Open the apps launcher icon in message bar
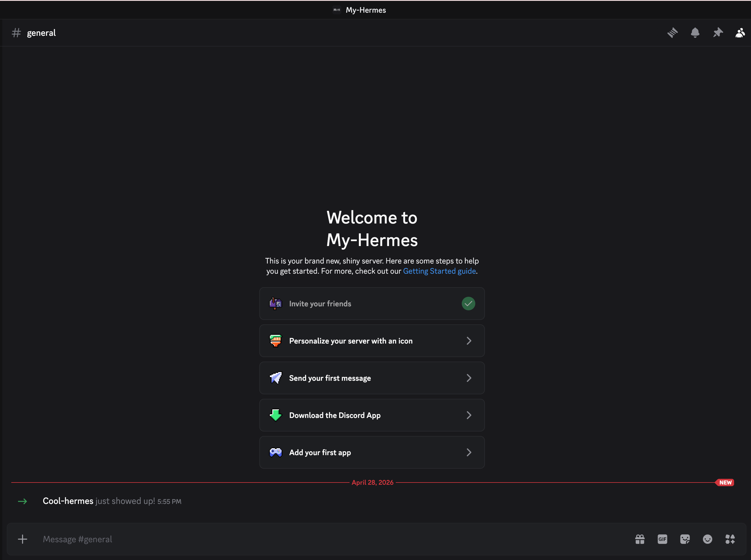 [730, 539]
